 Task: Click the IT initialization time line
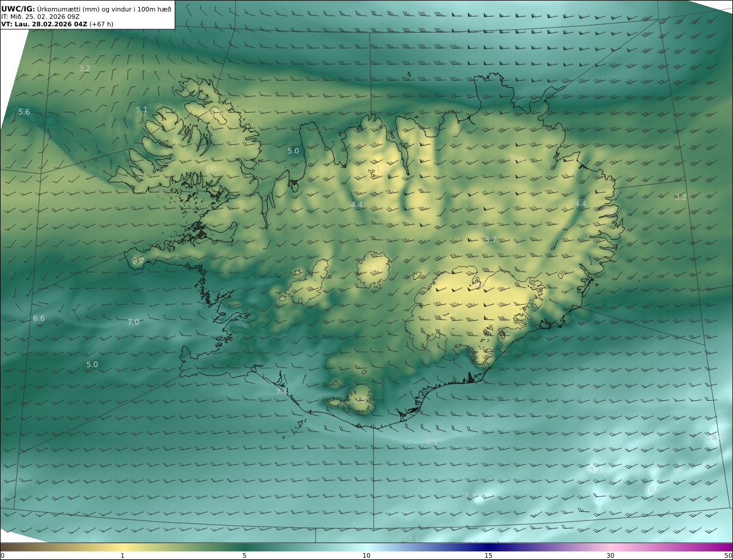(x=40, y=17)
